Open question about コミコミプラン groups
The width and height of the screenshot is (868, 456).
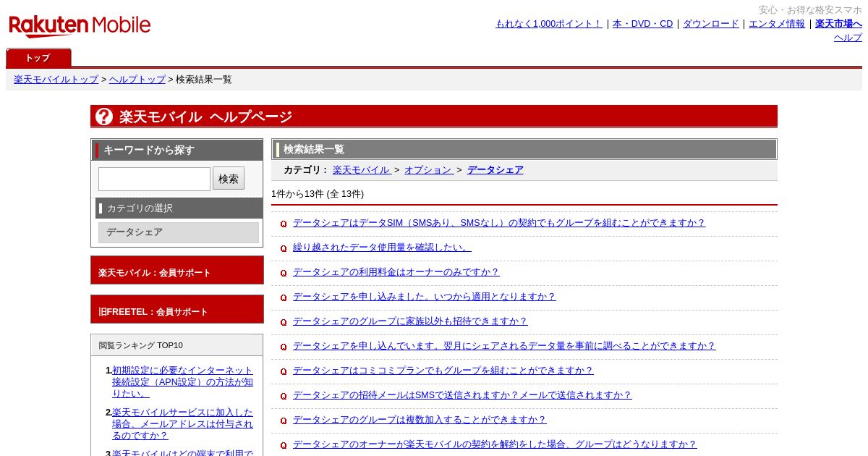(443, 371)
